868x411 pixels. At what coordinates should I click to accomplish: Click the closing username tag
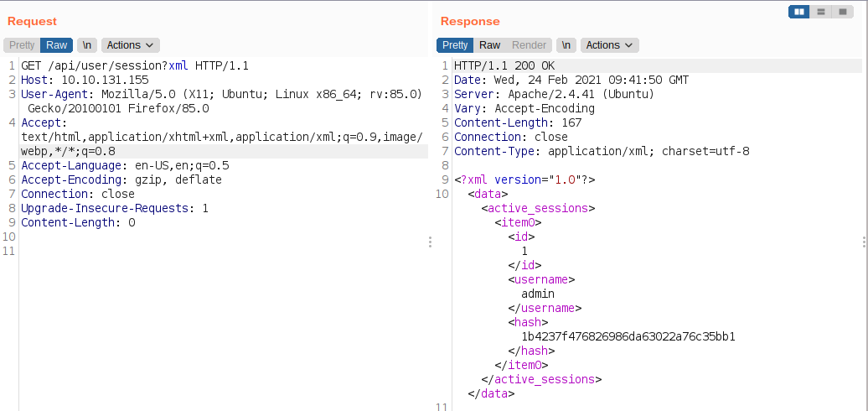click(x=545, y=308)
